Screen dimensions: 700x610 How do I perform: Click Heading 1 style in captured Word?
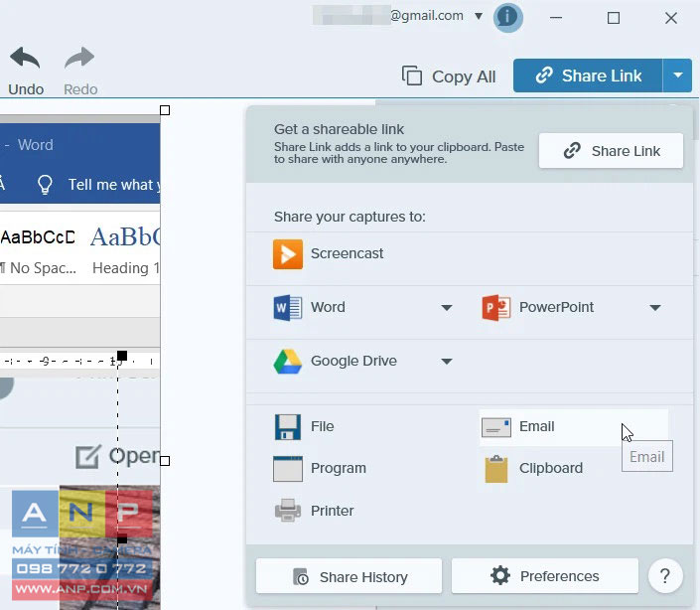pos(126,250)
